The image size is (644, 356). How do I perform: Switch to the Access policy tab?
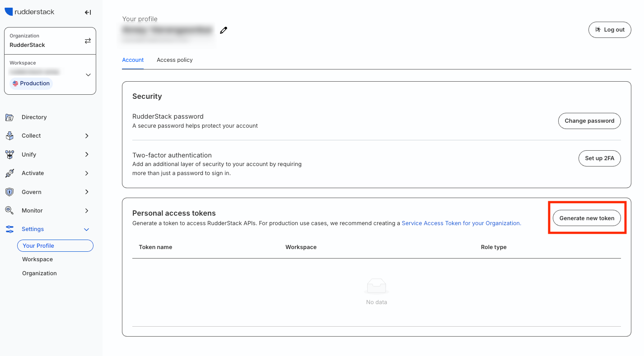(x=175, y=60)
